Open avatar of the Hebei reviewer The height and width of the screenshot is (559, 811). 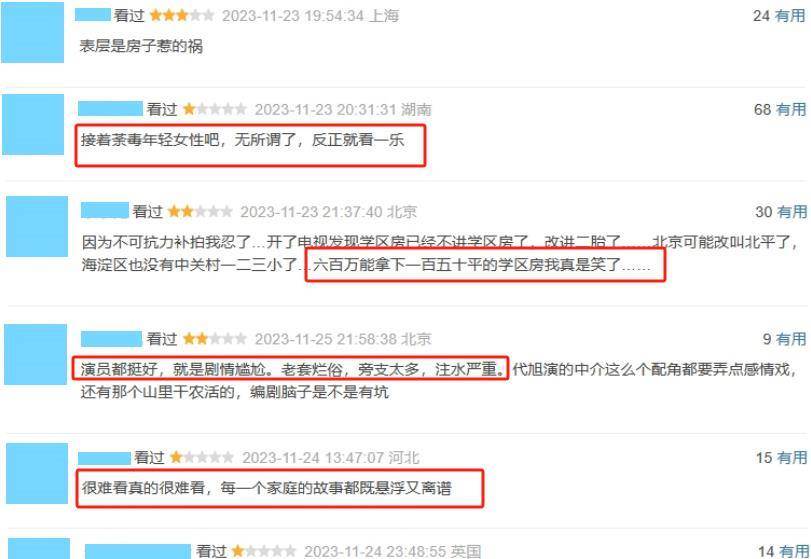click(x=37, y=473)
